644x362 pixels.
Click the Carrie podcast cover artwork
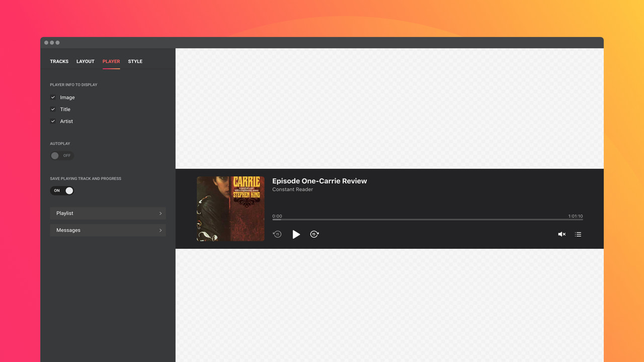pyautogui.click(x=230, y=208)
